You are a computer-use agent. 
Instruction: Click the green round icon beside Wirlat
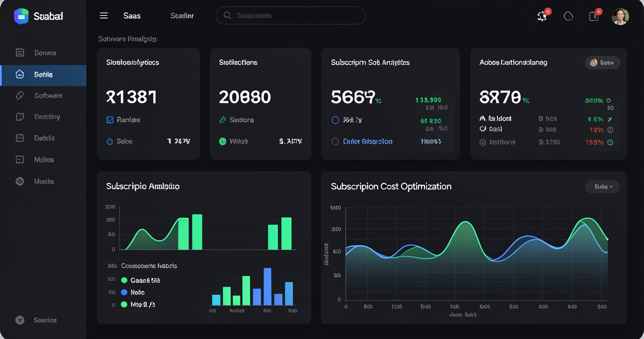(x=223, y=141)
